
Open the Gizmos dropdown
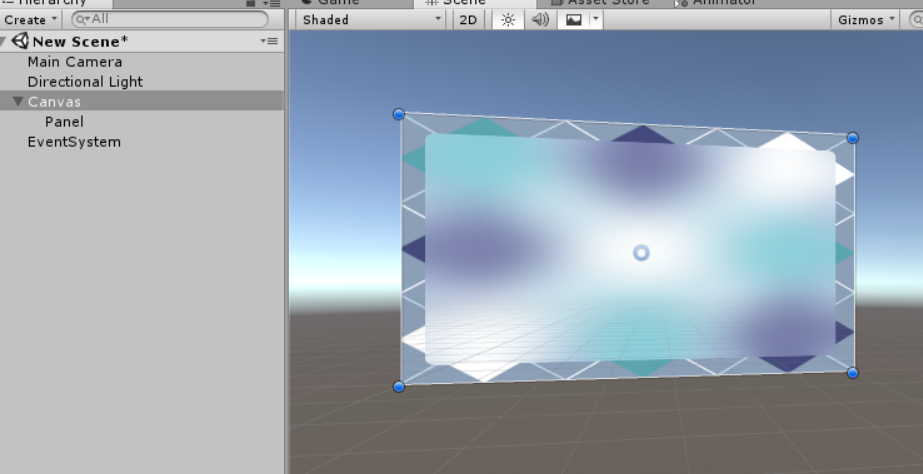(x=865, y=19)
